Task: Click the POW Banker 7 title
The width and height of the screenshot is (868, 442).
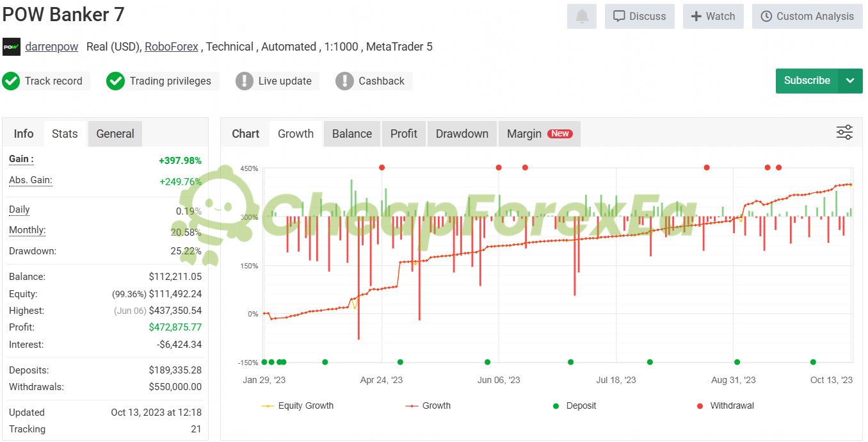Action: 63,14
